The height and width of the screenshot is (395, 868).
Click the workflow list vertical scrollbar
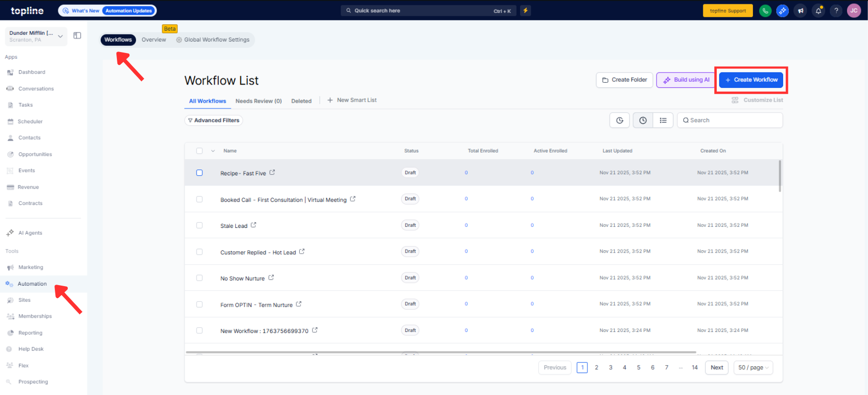(x=780, y=176)
